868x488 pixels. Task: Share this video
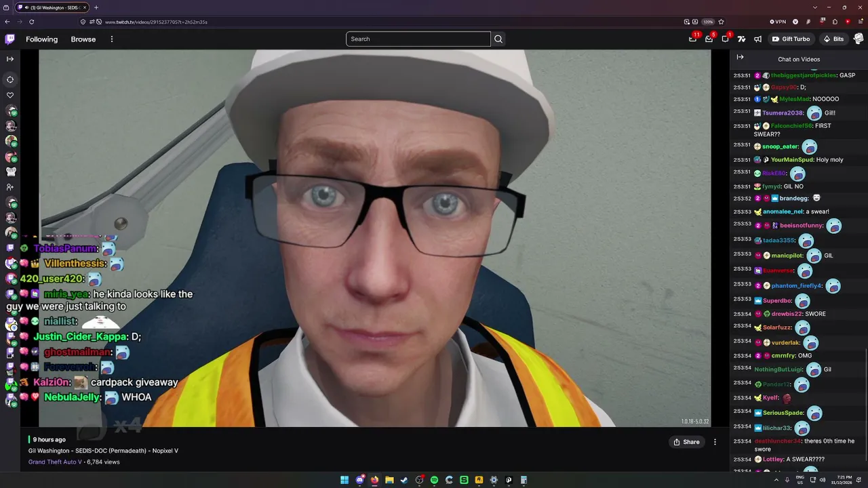[x=686, y=442]
